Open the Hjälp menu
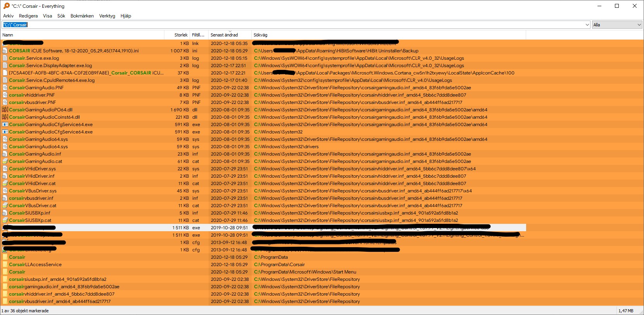The image size is (644, 315). click(126, 16)
